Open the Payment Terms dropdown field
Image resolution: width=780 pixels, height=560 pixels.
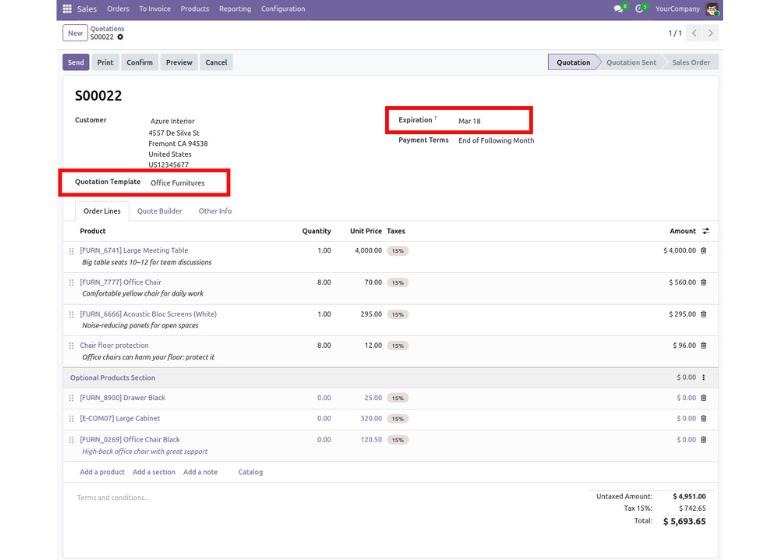pyautogui.click(x=496, y=141)
